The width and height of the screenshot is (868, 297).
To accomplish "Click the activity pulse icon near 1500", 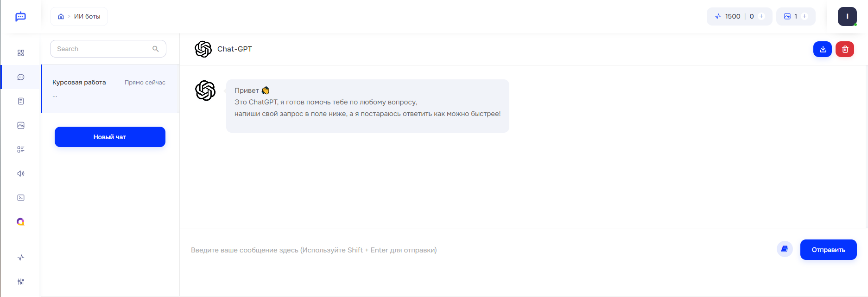I will click(718, 16).
